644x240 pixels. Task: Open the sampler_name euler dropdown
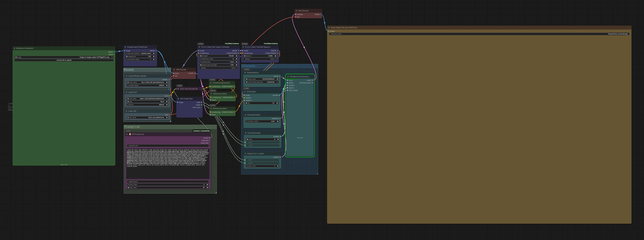[x=262, y=121]
